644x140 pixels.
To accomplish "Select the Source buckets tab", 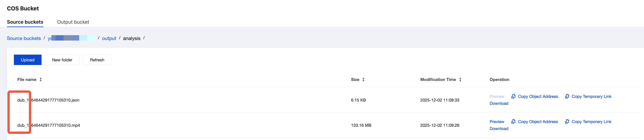I will pos(25,22).
